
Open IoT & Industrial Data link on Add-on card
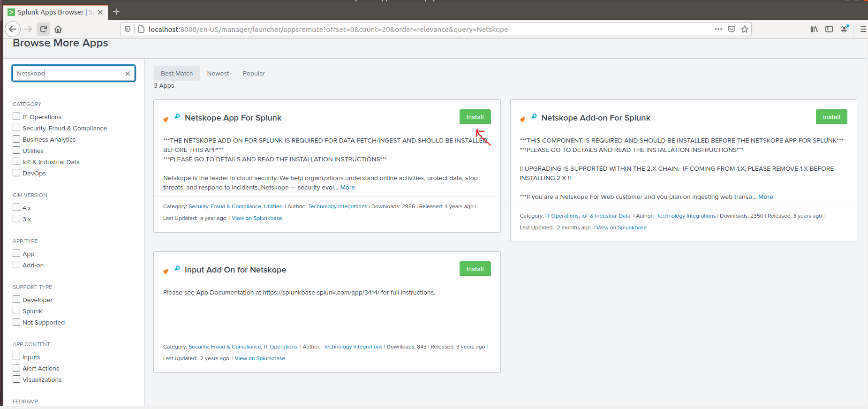(606, 216)
